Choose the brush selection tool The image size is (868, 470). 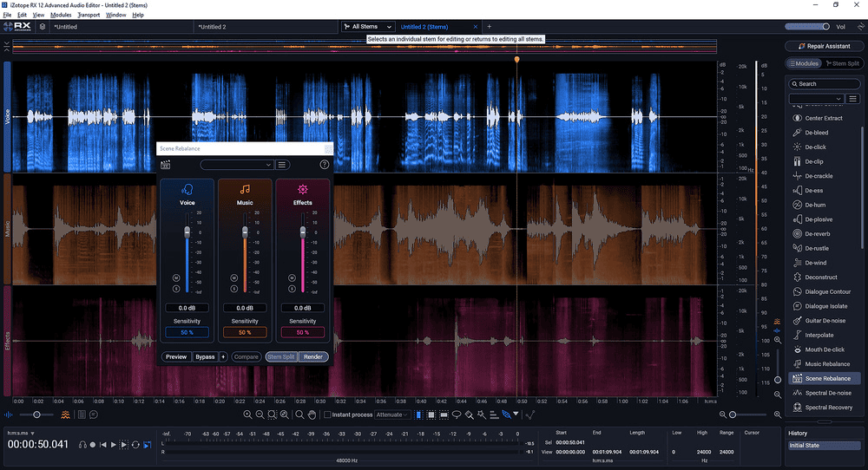[x=469, y=415]
